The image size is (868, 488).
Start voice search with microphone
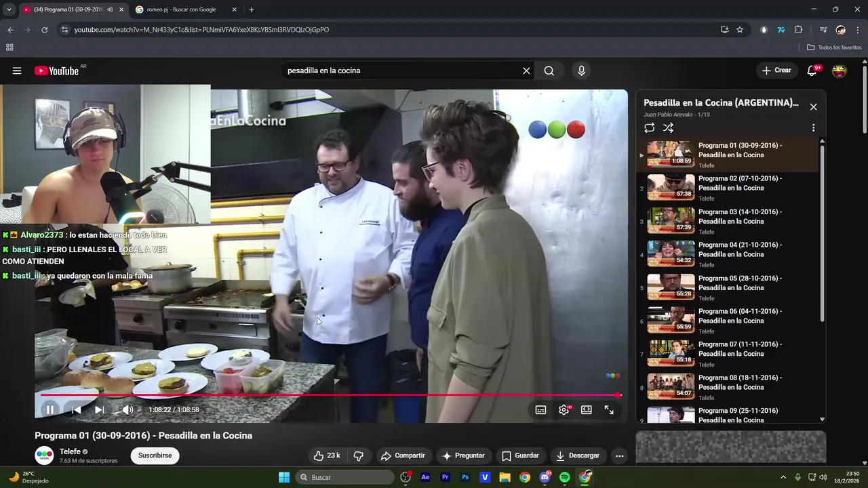(581, 70)
